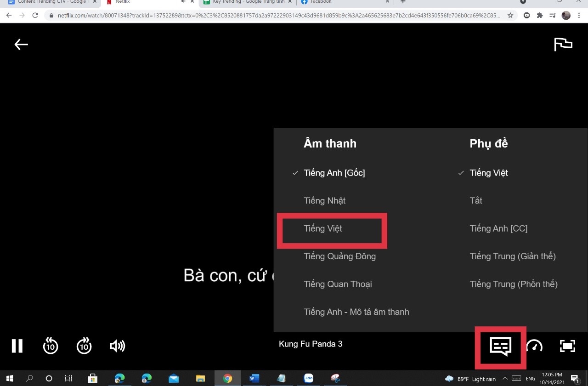
Task: Open Task View on taskbar
Action: coord(68,379)
